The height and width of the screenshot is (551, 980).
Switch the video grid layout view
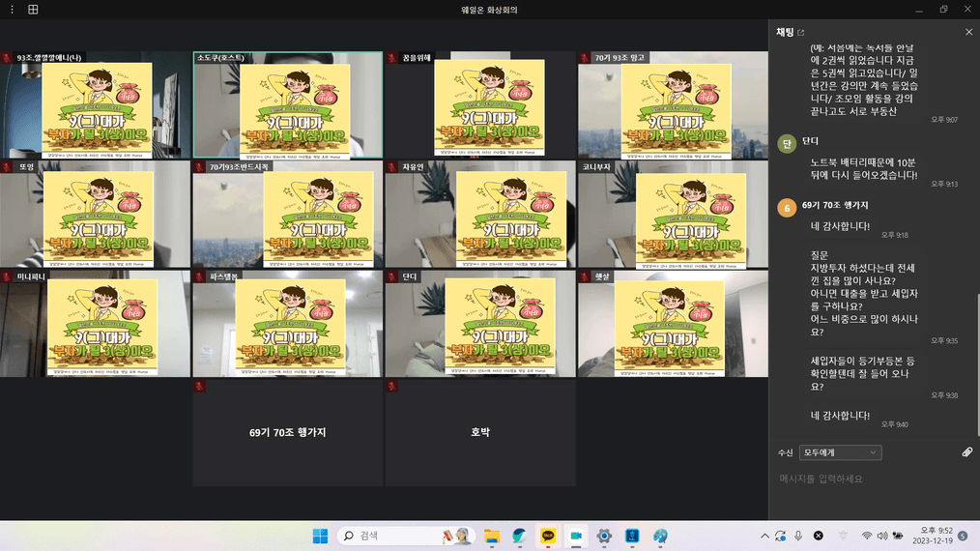click(33, 10)
